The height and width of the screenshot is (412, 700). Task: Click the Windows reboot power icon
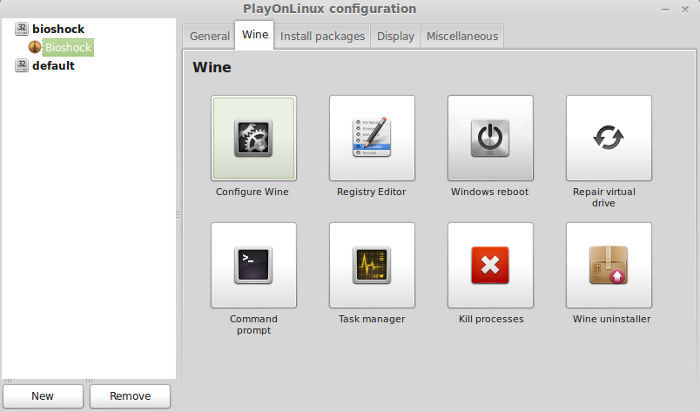click(x=490, y=138)
